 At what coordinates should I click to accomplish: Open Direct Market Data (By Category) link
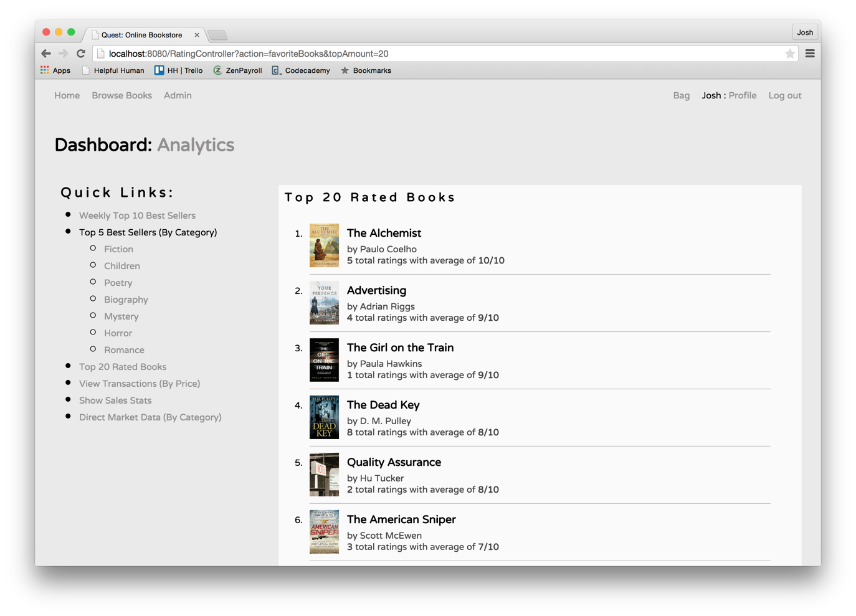pos(150,417)
